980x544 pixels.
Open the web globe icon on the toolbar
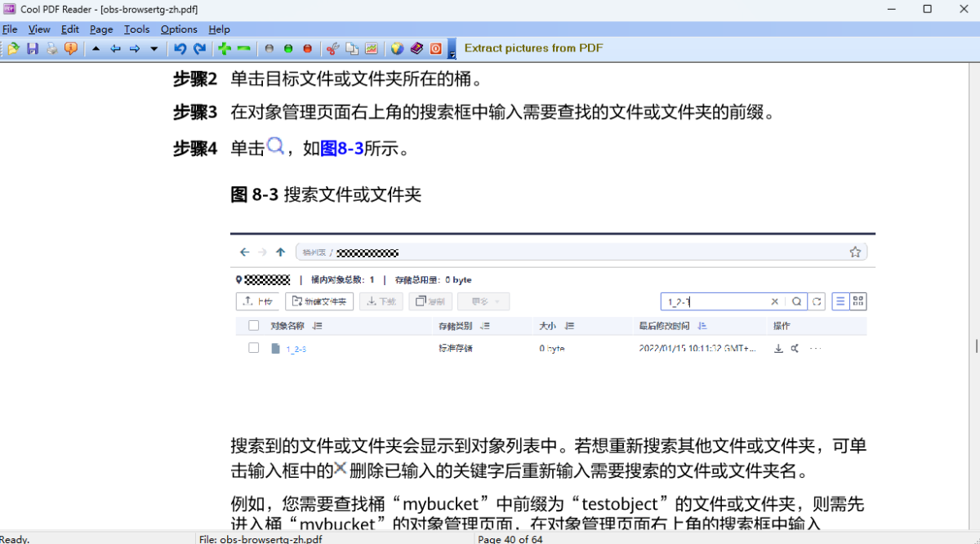(x=396, y=48)
